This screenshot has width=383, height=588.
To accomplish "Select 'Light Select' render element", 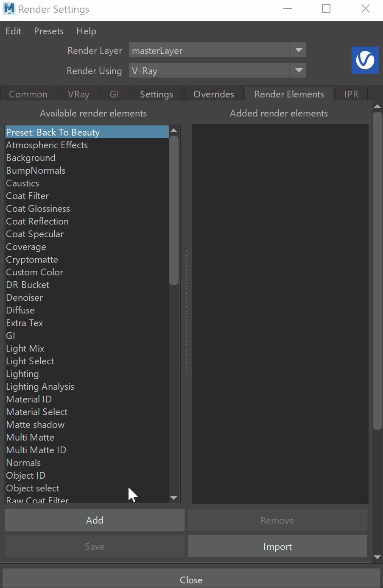I will click(x=87, y=361).
